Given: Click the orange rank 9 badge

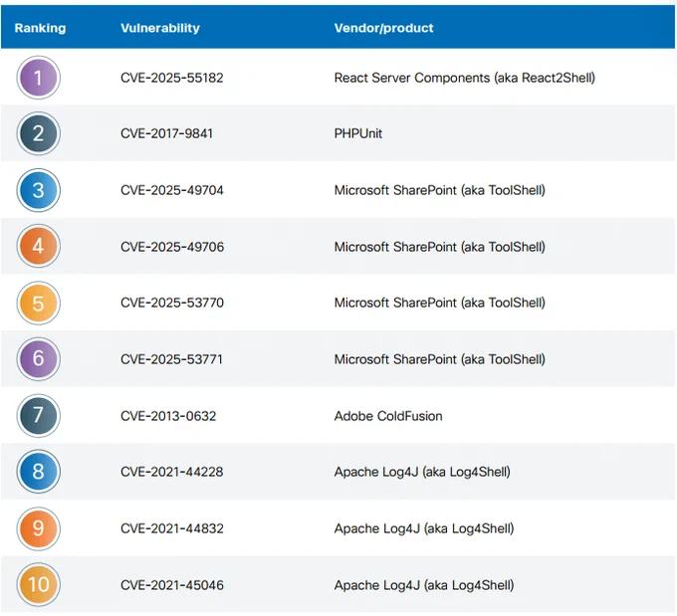Looking at the screenshot, I should pyautogui.click(x=39, y=528).
